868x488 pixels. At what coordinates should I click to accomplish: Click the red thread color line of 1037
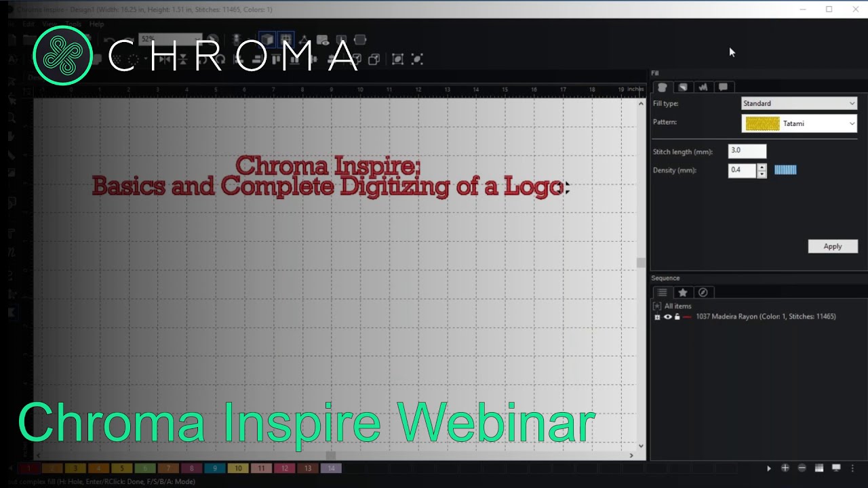[688, 317]
